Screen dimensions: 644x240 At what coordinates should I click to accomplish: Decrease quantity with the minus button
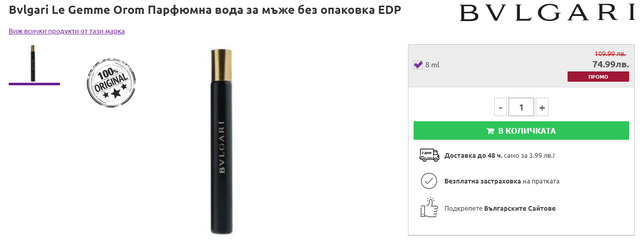[x=500, y=107]
